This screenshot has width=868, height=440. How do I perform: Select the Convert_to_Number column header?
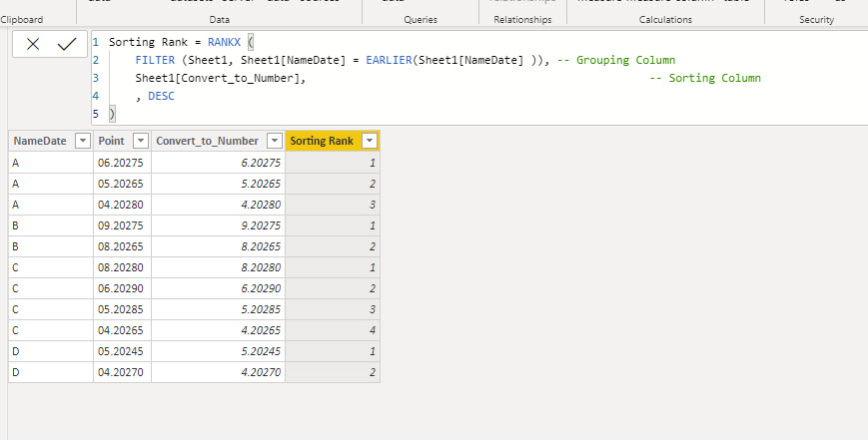tap(218, 141)
